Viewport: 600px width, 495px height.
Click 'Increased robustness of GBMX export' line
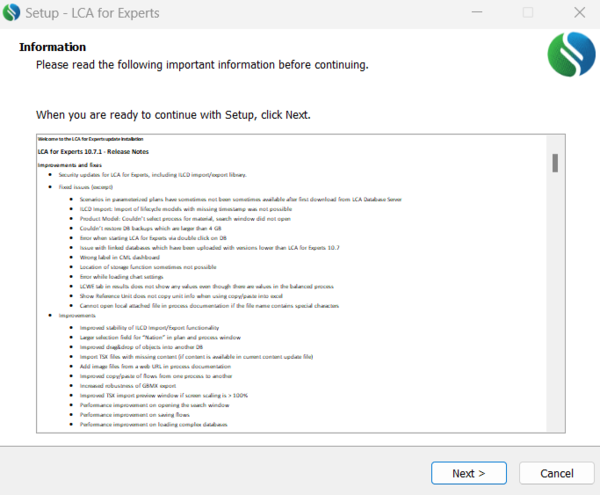coord(128,386)
